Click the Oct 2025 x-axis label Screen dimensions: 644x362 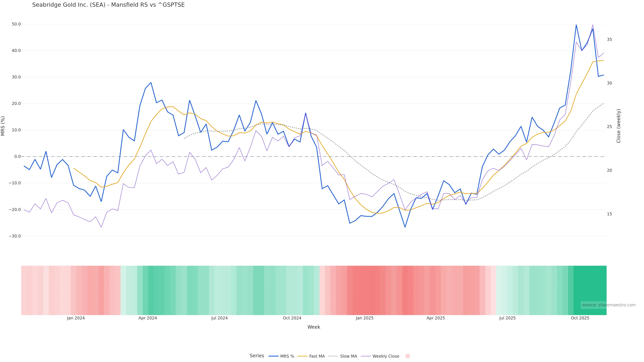pos(580,318)
